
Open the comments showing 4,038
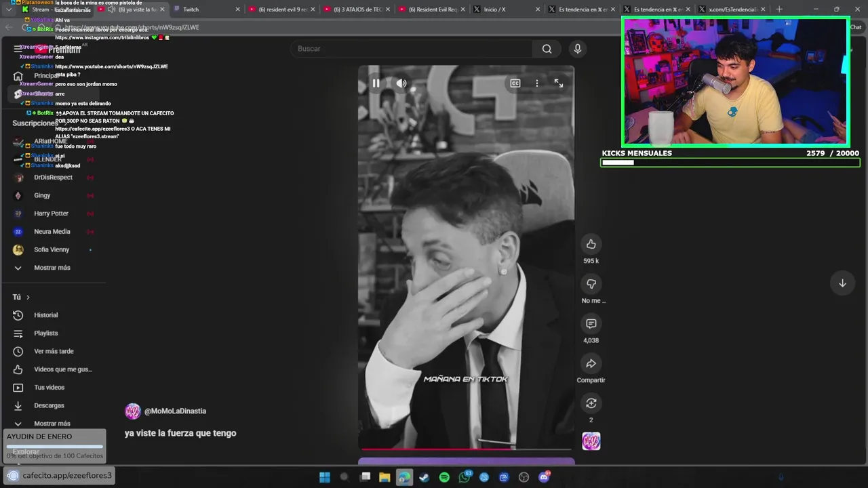[x=591, y=324]
